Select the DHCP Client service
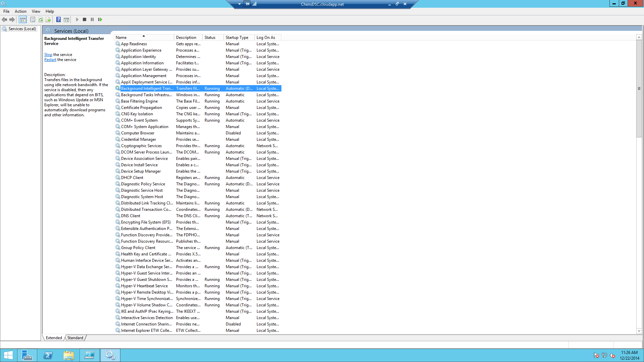This screenshot has height=362, width=644. (198, 178)
